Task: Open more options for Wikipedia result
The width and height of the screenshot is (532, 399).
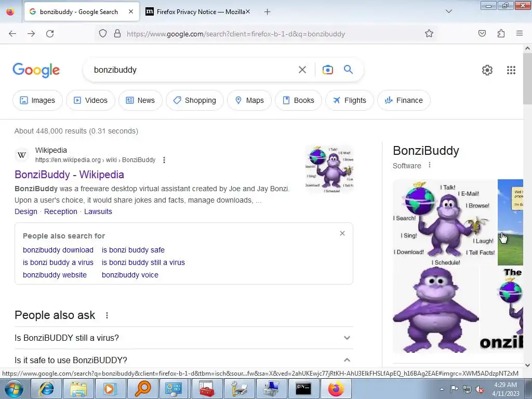Action: coord(164,160)
